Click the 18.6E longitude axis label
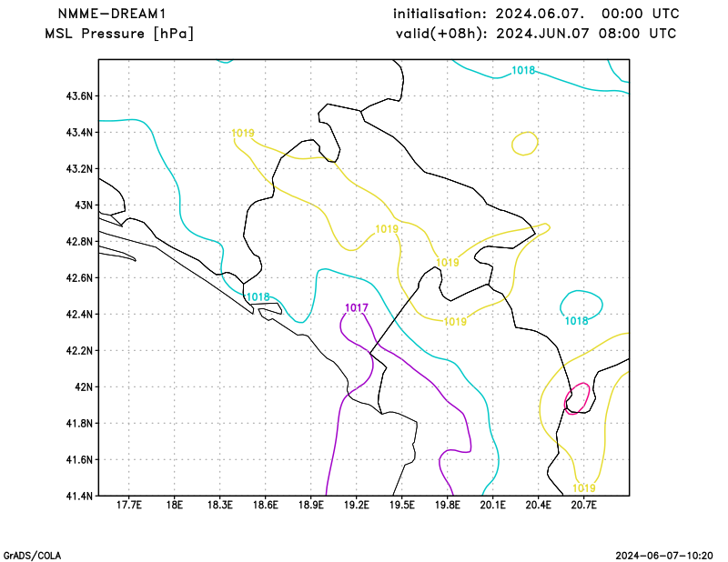The image size is (728, 562). pos(265,505)
